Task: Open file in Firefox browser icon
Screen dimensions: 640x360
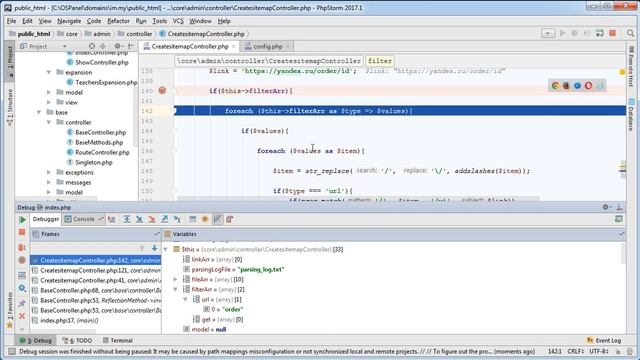Action: [x=566, y=86]
